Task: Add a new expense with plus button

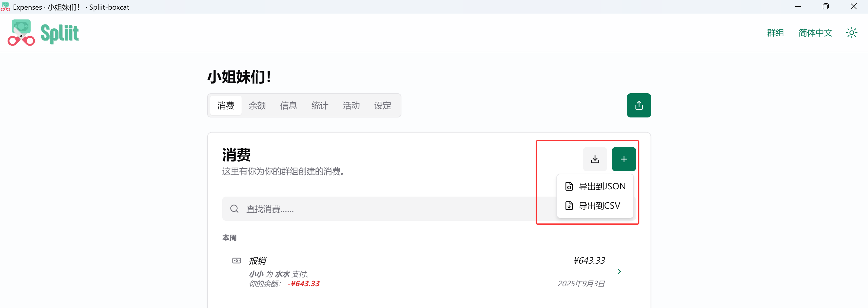Action: pos(623,159)
